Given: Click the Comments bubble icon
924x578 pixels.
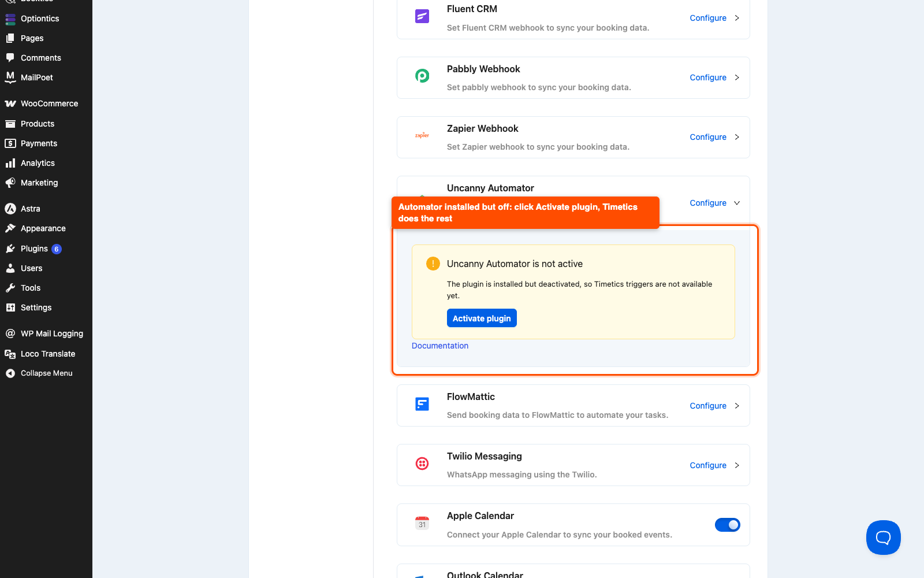Looking at the screenshot, I should click(x=10, y=58).
